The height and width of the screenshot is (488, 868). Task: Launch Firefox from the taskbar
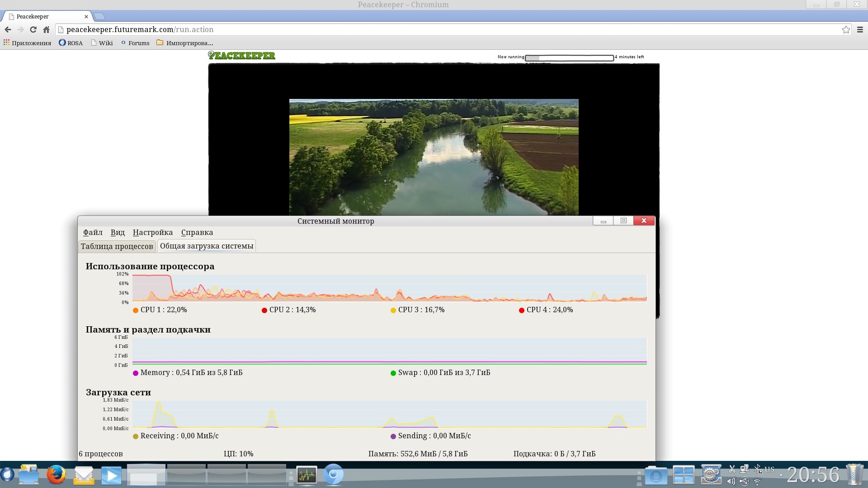click(56, 475)
